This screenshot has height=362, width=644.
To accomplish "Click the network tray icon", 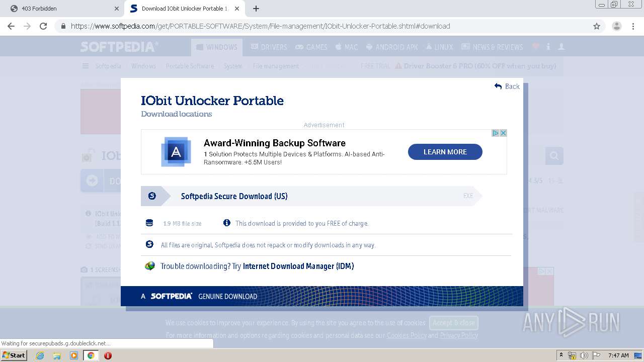I will pyautogui.click(x=572, y=355).
